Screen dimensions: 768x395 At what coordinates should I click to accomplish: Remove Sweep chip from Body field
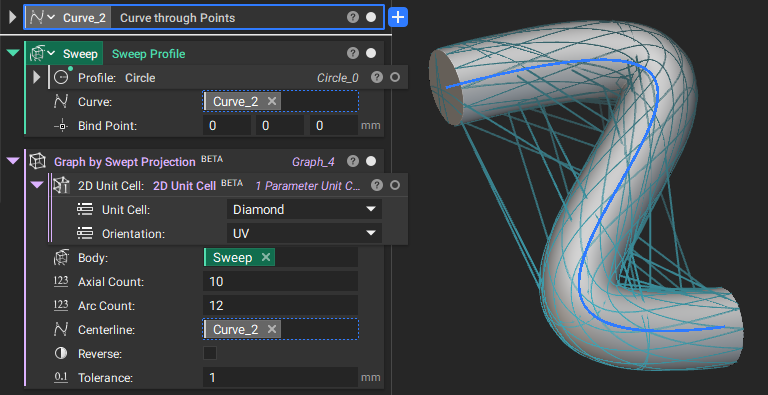(265, 257)
